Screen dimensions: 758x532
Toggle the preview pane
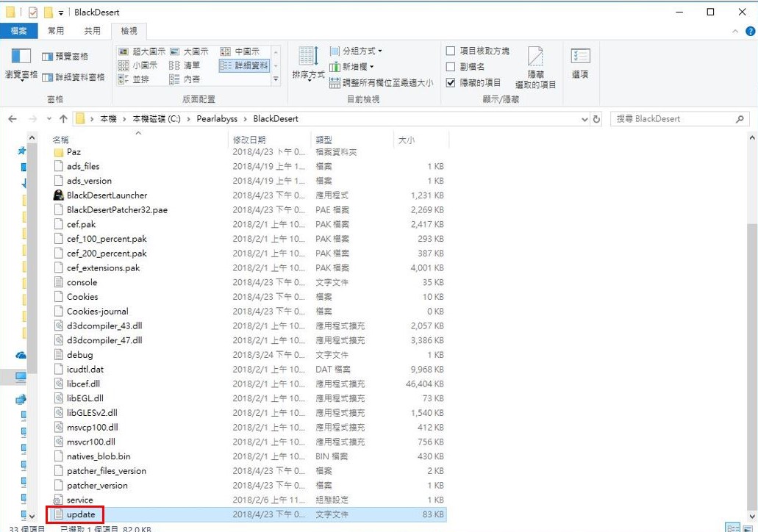click(65, 57)
